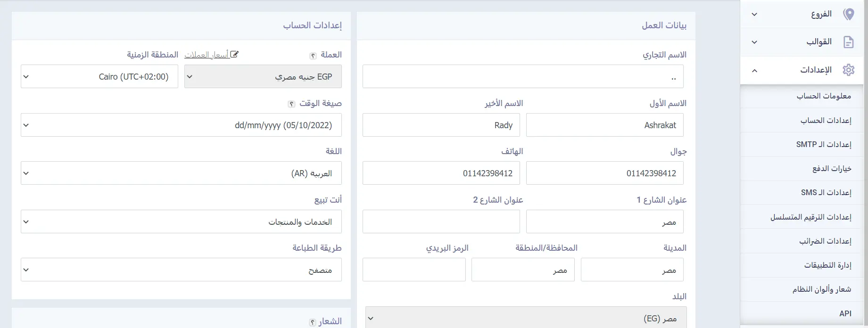Open the language العربية (AR) dropdown
Image resolution: width=868 pixels, height=328 pixels.
click(x=181, y=173)
